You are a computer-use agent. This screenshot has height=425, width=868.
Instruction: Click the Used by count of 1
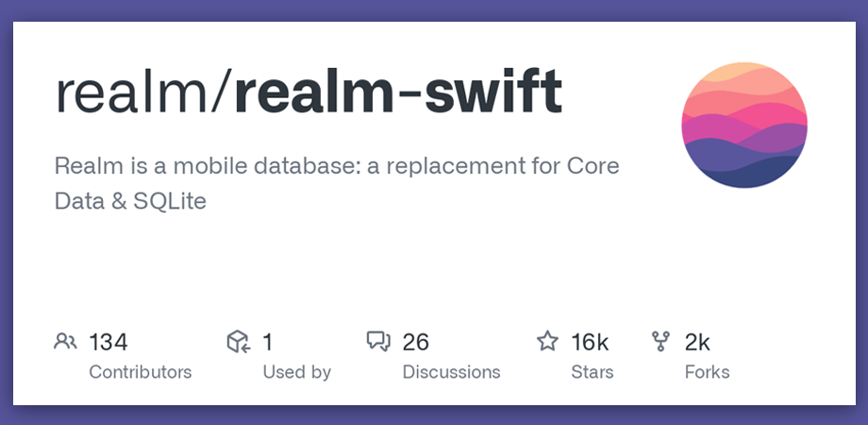pyautogui.click(x=267, y=342)
